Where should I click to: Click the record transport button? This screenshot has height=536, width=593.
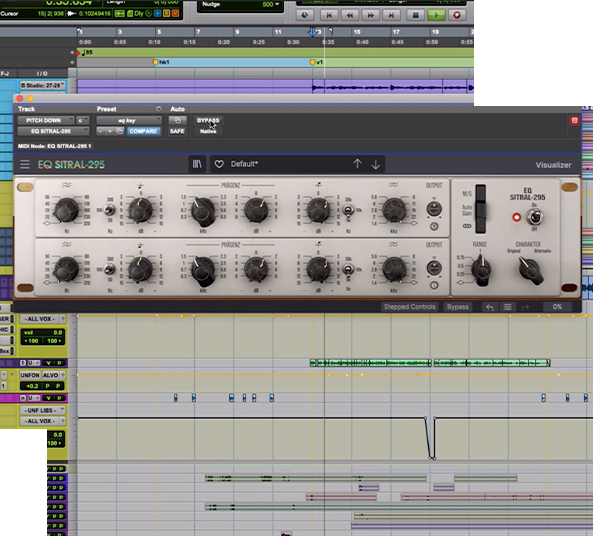tap(457, 15)
